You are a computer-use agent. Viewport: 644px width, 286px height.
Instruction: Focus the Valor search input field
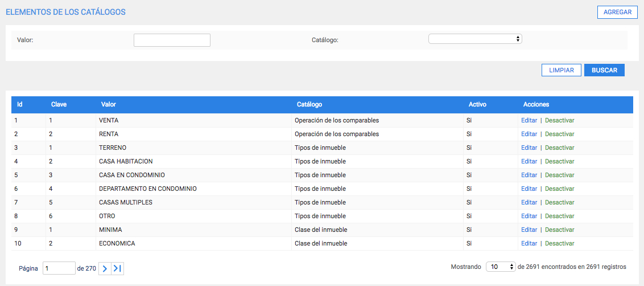[172, 40]
